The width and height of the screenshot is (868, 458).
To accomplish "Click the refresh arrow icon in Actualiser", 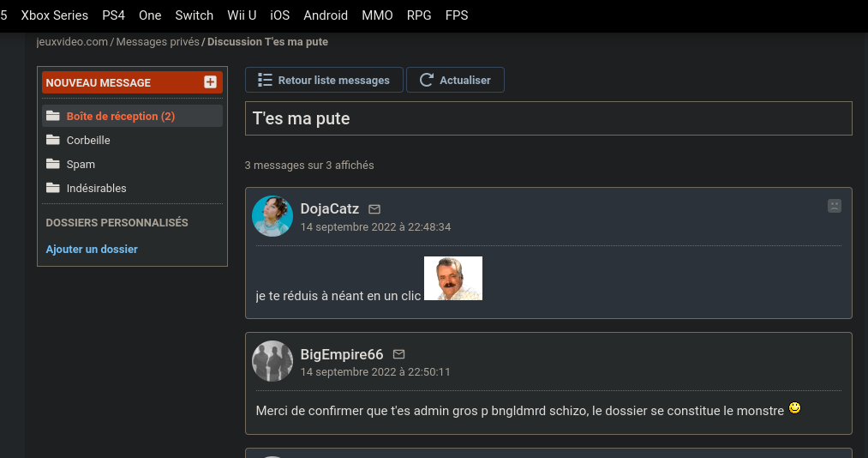I will [426, 80].
